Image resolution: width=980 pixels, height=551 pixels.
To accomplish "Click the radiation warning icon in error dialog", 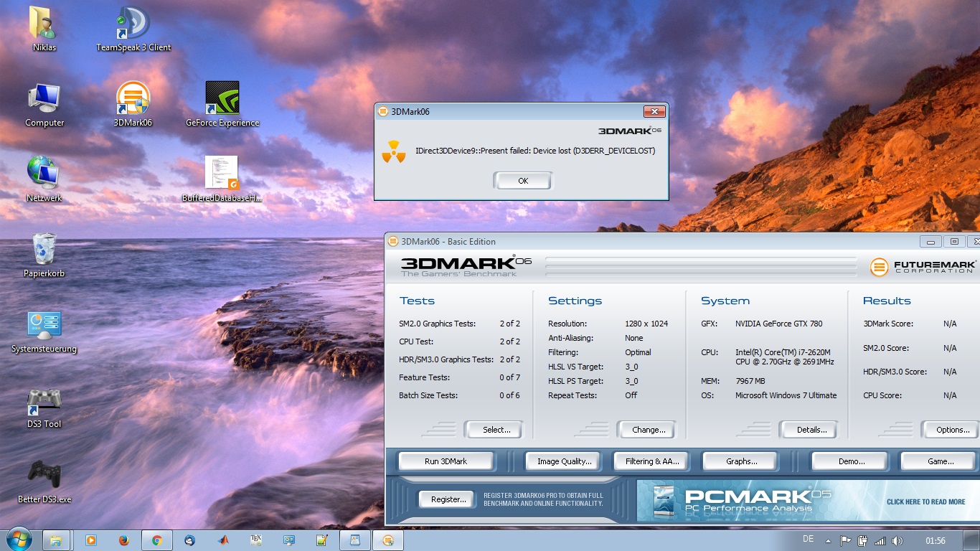I will pyautogui.click(x=393, y=151).
